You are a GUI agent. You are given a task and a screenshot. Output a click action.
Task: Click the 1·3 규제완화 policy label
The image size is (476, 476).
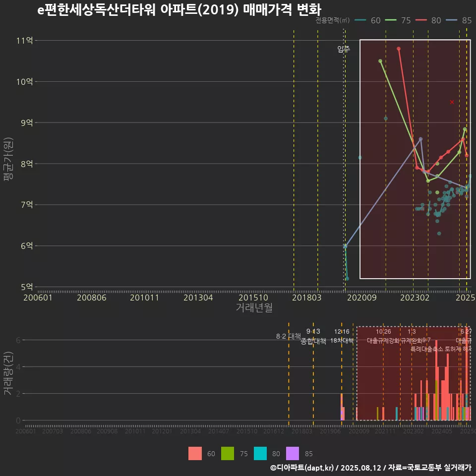(412, 336)
